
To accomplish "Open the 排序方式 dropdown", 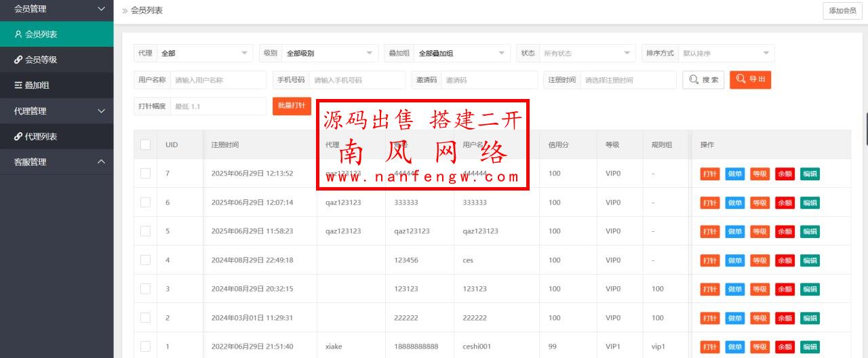I will coord(726,53).
